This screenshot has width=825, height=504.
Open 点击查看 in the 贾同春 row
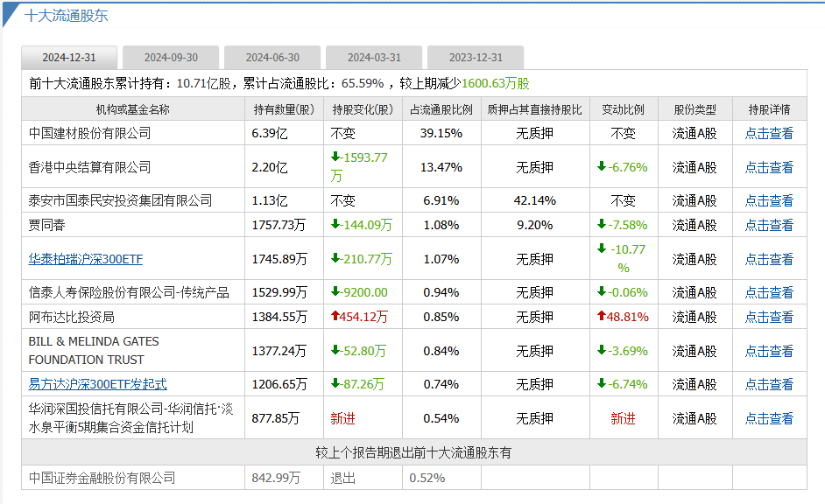pos(769,225)
